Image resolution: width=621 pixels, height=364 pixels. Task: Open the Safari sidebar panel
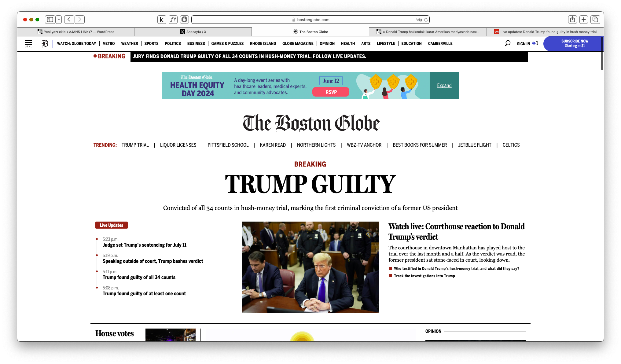(x=50, y=20)
